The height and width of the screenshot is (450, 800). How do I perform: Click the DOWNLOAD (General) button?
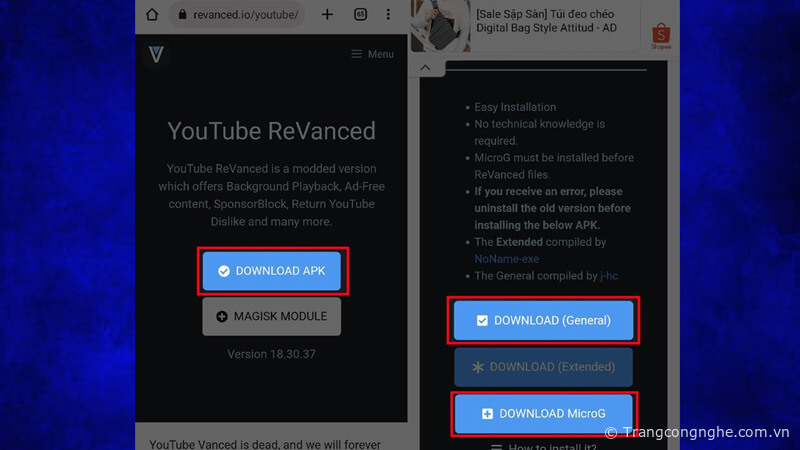pyautogui.click(x=544, y=320)
